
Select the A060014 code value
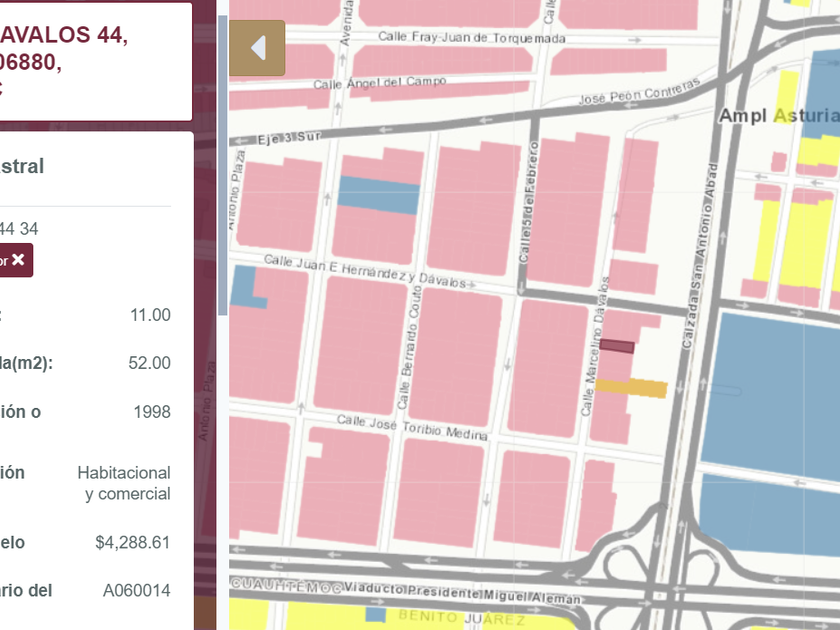point(136,591)
